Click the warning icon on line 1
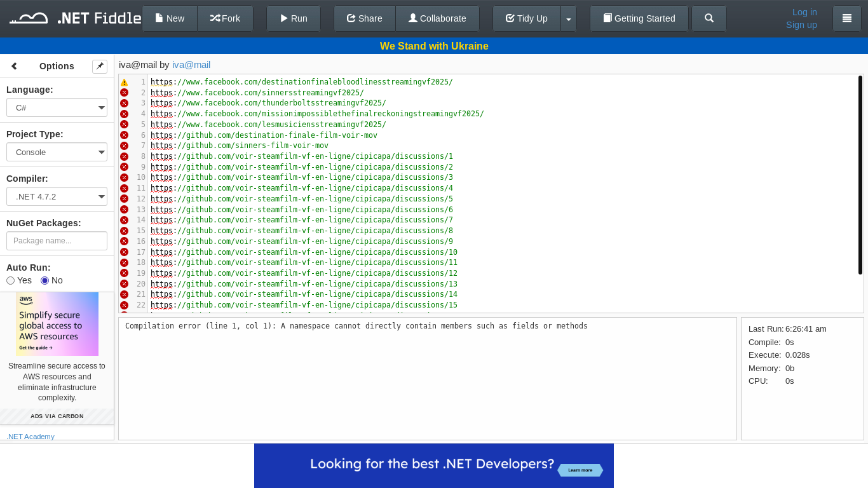This screenshot has height=488, width=868. (x=124, y=83)
